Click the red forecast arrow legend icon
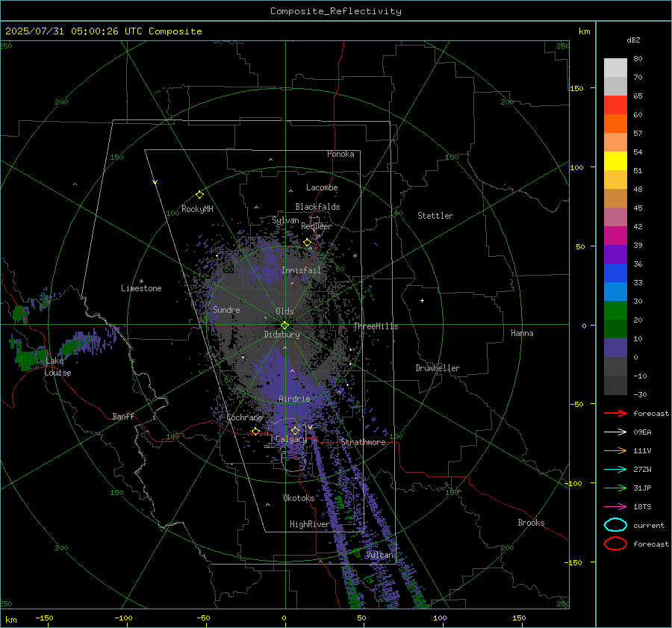This screenshot has height=628, width=672. pos(615,413)
